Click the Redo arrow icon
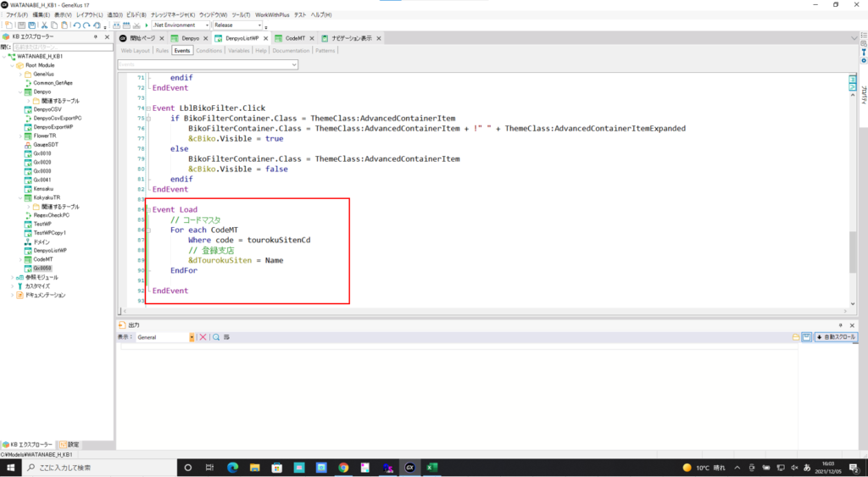Screen dimensions: 868x477 87,25
